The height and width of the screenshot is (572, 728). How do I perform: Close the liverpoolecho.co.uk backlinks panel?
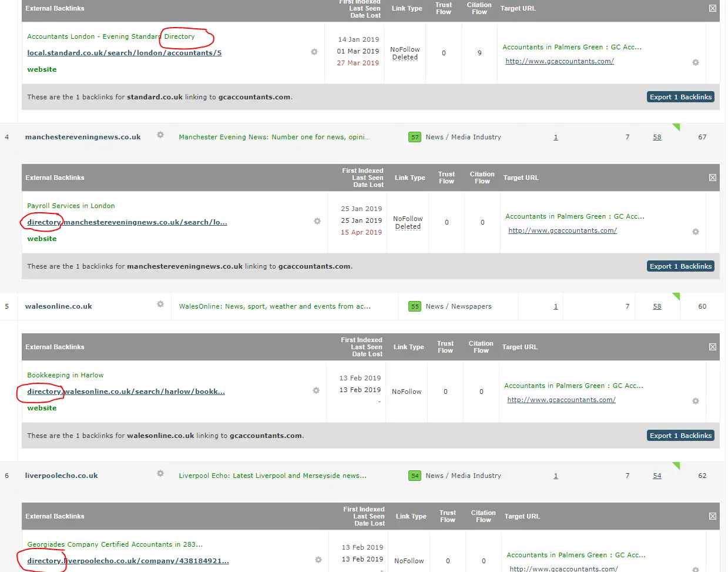(x=713, y=516)
